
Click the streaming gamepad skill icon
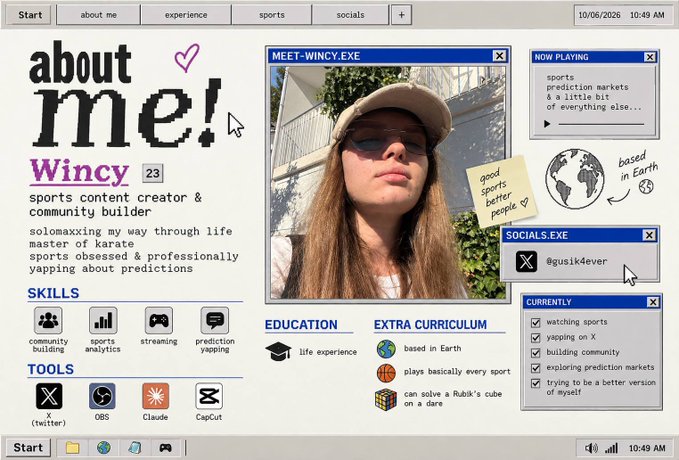pyautogui.click(x=159, y=321)
